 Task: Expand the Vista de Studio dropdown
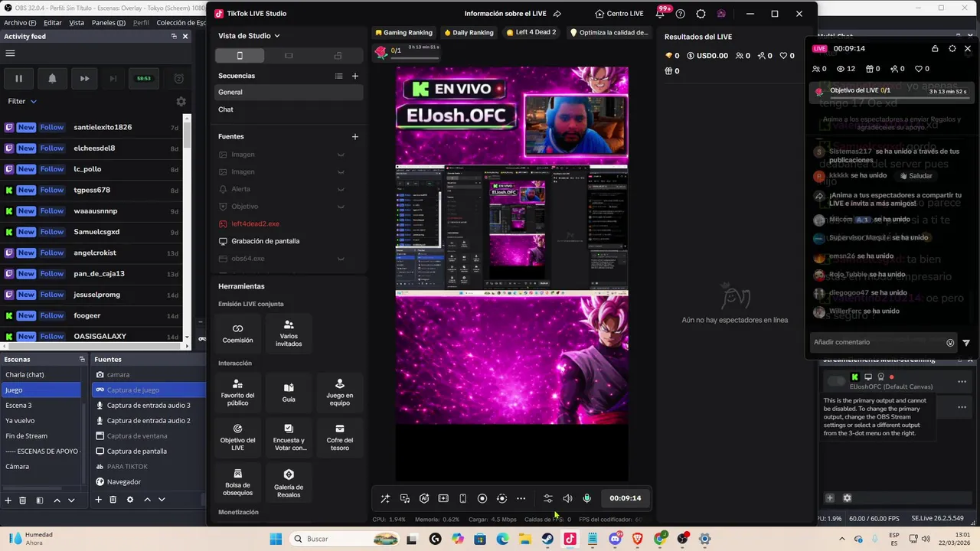pyautogui.click(x=249, y=36)
